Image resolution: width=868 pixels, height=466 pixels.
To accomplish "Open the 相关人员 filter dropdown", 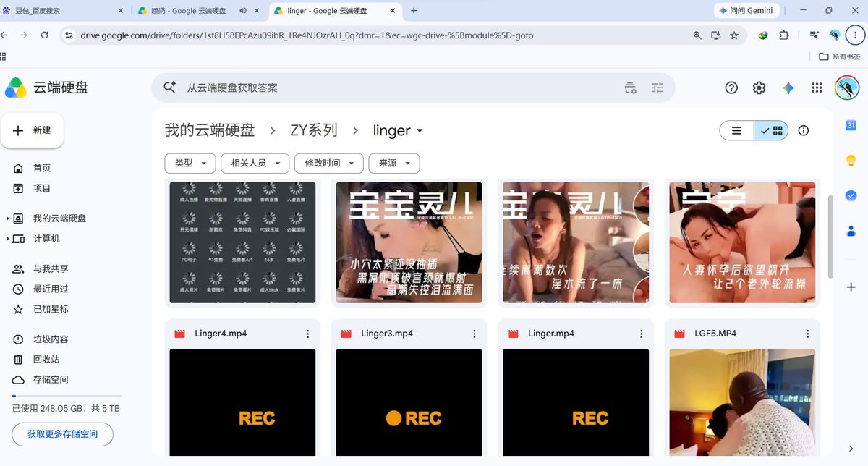I will pos(255,163).
